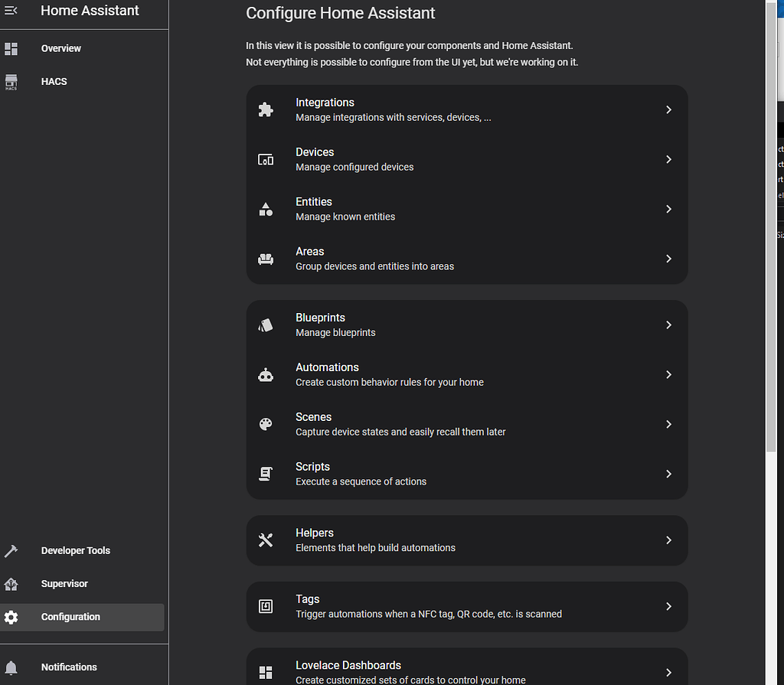Collapse the sidebar with the hamburger icon
Image resolution: width=784 pixels, height=685 pixels.
[11, 10]
